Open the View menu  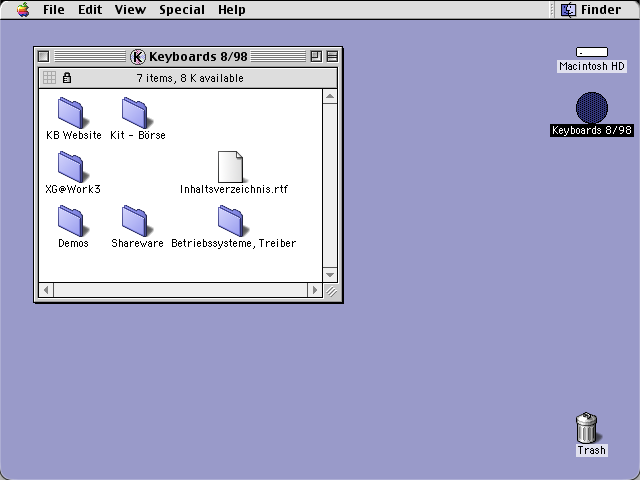coord(130,9)
